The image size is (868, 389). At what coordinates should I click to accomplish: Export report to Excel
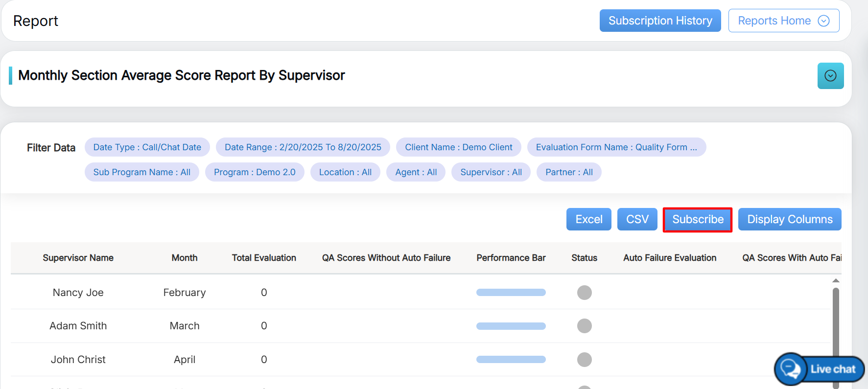[x=588, y=219]
